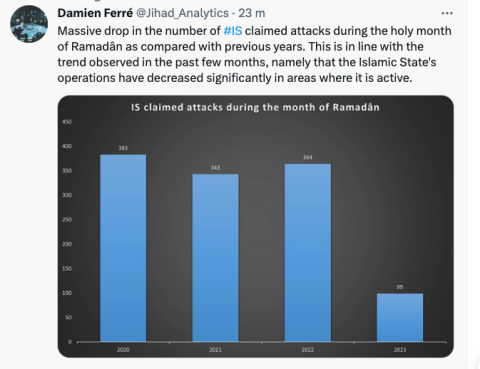Image resolution: width=480 pixels, height=369 pixels.
Task: Click the 2020 bar in the chart
Action: [123, 248]
